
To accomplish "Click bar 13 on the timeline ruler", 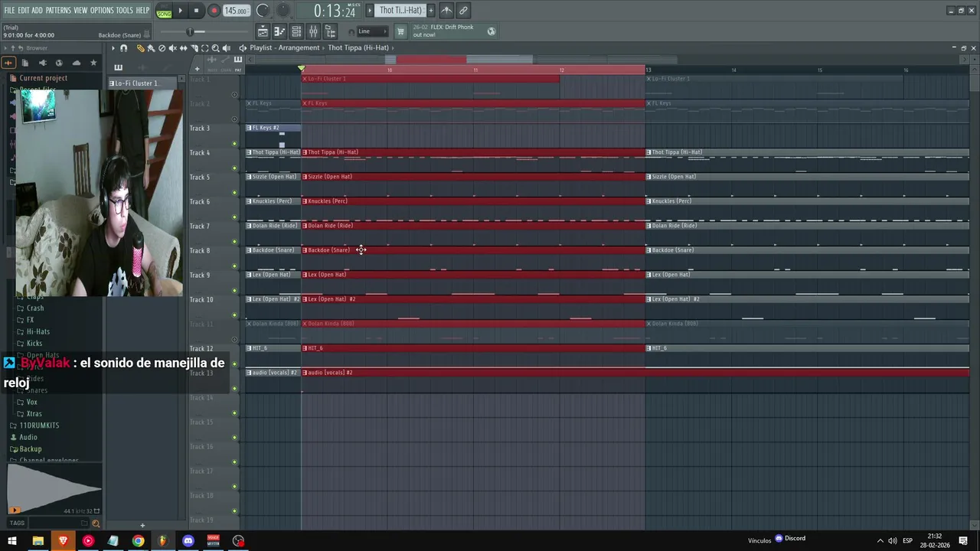I will (x=648, y=70).
